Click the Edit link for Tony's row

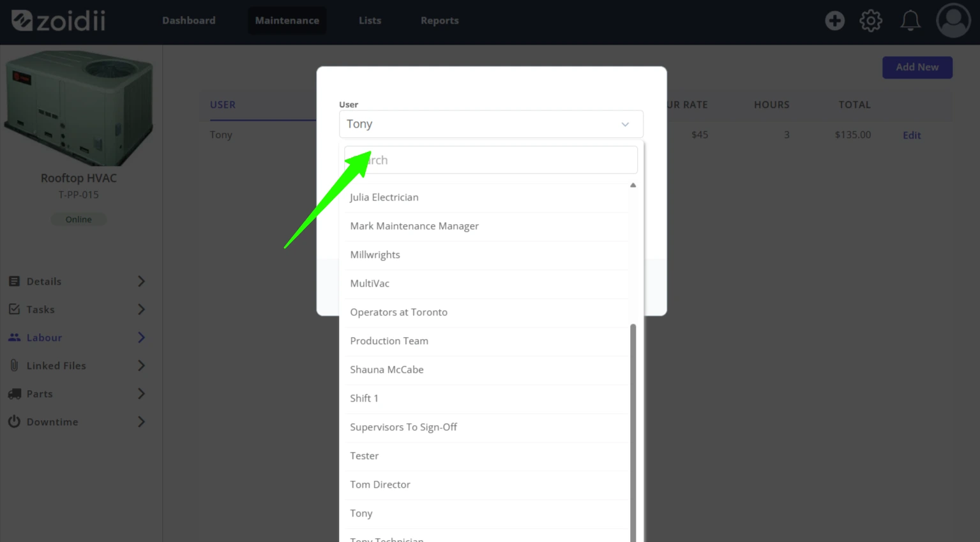[x=911, y=135]
